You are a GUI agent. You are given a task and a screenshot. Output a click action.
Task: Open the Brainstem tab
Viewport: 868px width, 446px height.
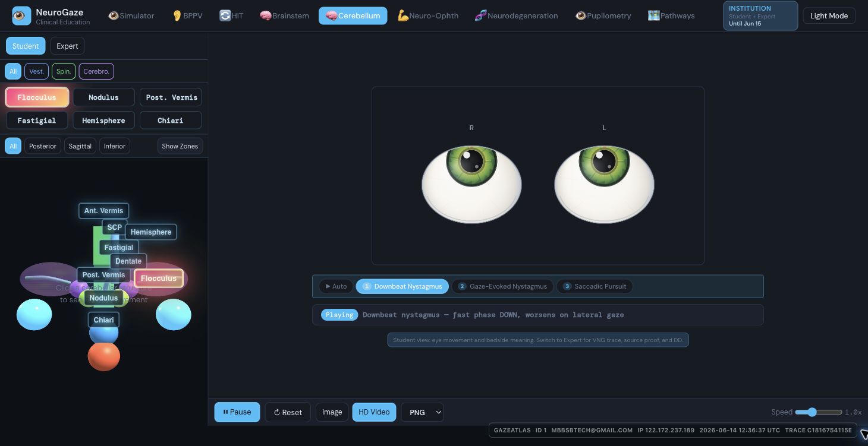coord(284,15)
